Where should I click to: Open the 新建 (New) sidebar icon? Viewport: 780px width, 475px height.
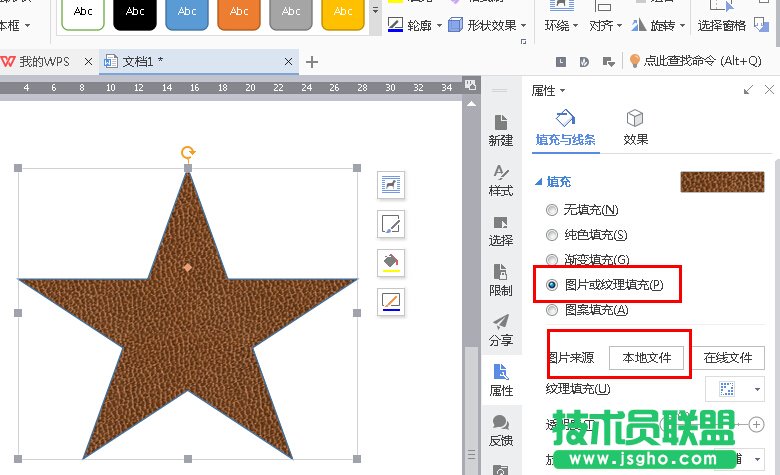click(500, 128)
